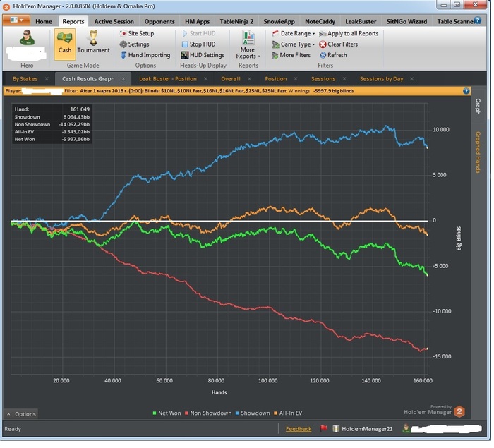
Task: Toggle Showdown legend series
Action: click(x=253, y=413)
